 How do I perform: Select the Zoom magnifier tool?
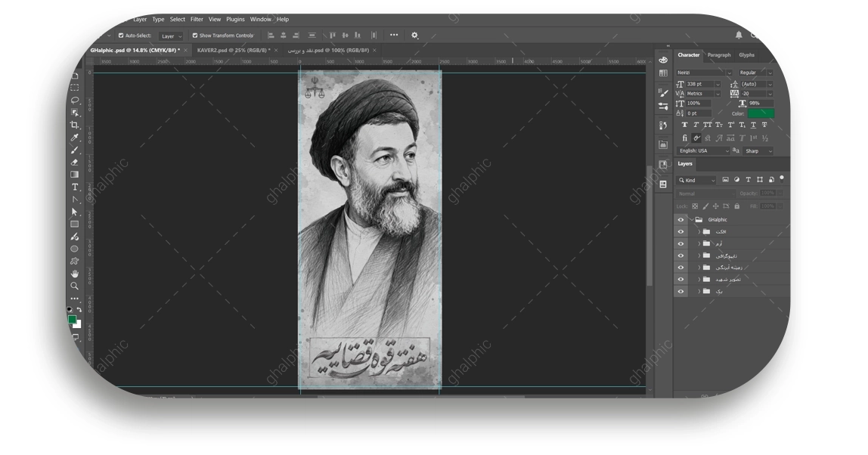(75, 286)
